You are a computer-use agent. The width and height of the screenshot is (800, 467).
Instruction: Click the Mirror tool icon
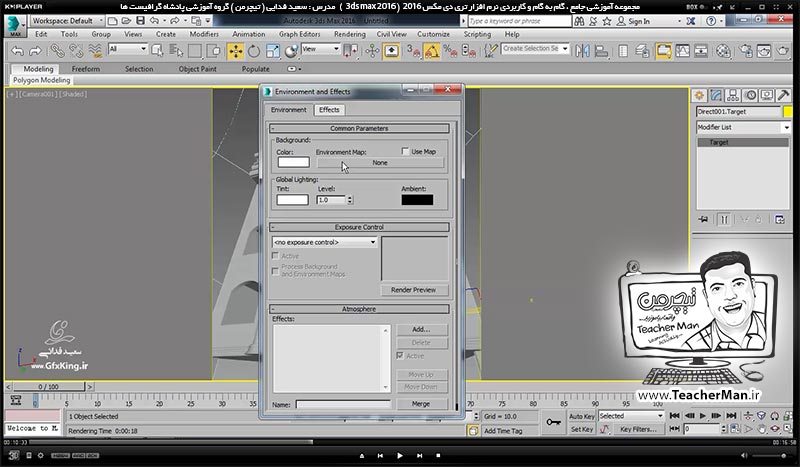(x=583, y=51)
